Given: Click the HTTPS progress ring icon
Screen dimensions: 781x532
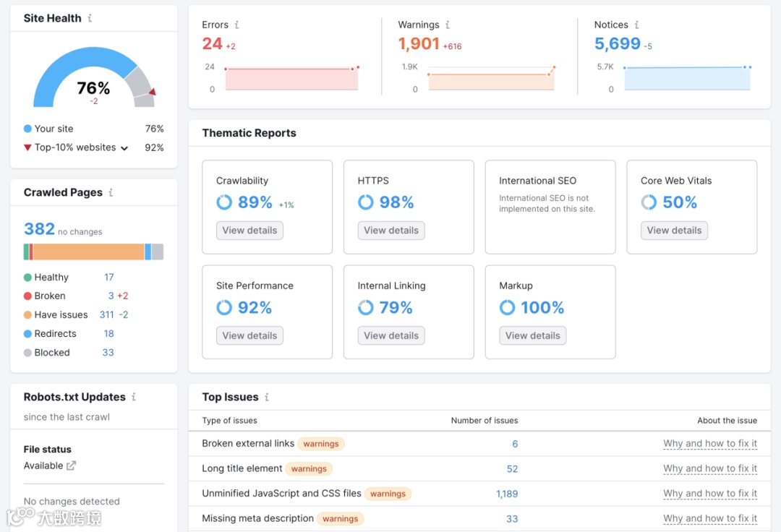Looking at the screenshot, I should 366,202.
